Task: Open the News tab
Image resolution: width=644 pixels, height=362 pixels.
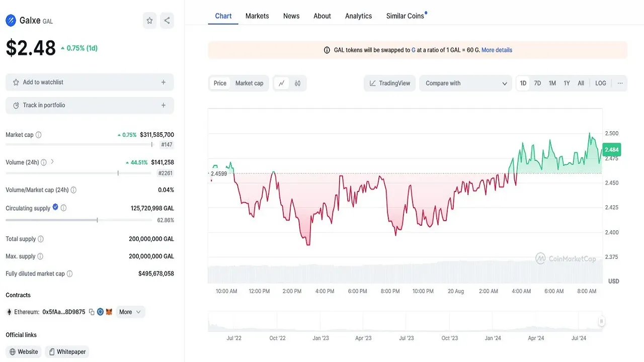Action: [x=291, y=16]
